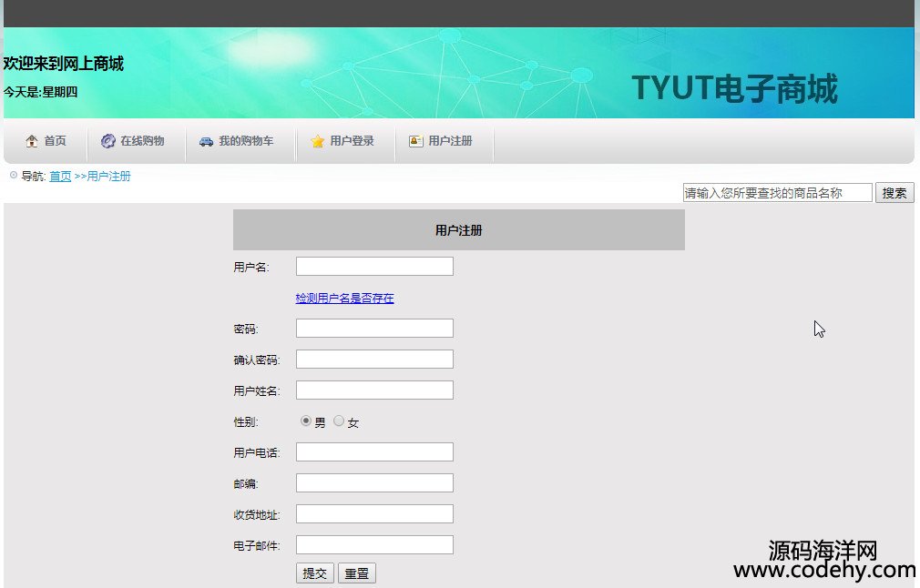Screen dimensions: 920x588
Task: Click the 检测用户名是否存在 link
Action: (344, 298)
